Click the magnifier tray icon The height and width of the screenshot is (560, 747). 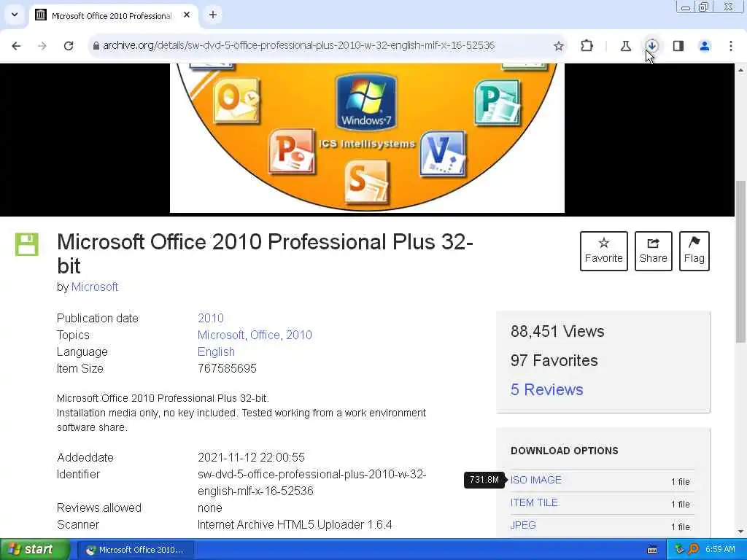(694, 549)
